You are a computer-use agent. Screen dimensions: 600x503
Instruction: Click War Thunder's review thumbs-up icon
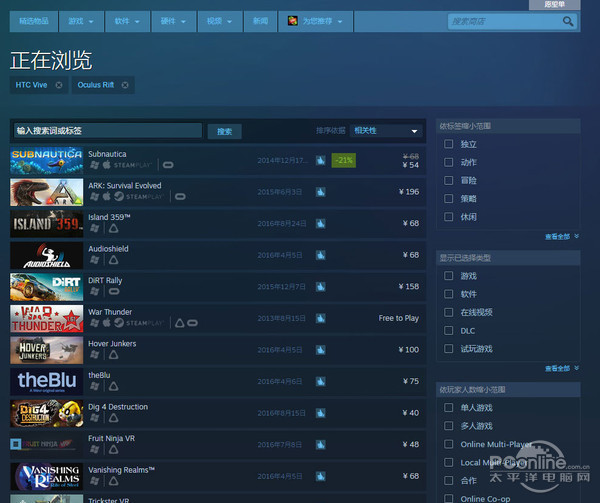(x=321, y=318)
